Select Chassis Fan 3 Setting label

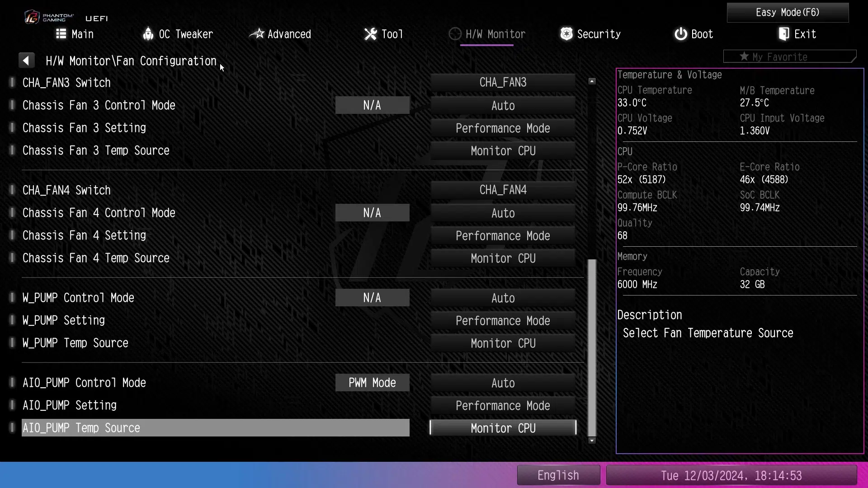click(84, 128)
